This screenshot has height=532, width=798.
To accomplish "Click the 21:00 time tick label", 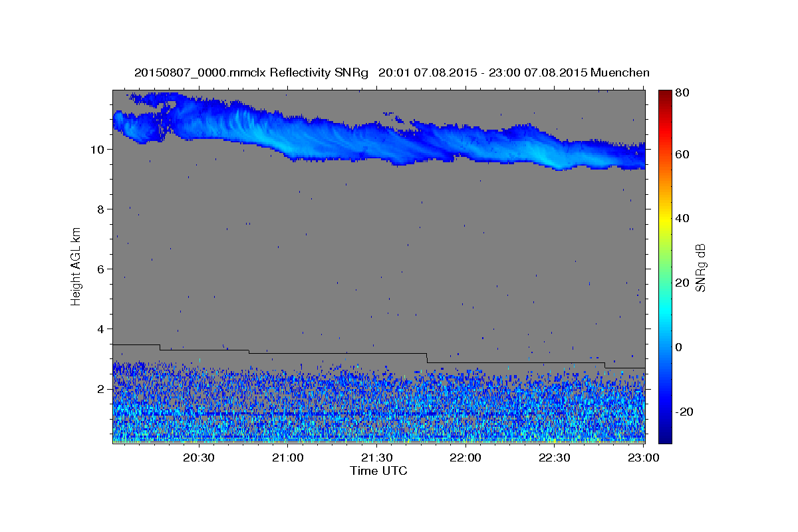I will point(287,458).
